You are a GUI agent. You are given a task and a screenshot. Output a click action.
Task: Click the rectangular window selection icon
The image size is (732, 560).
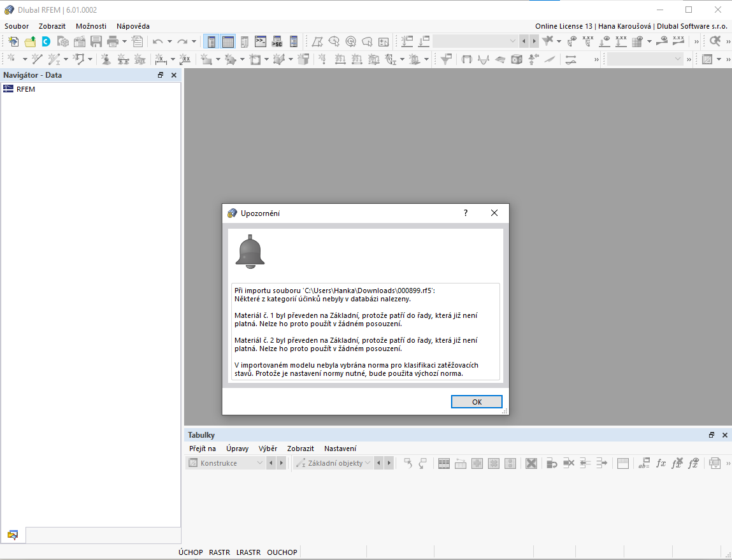tap(317, 41)
